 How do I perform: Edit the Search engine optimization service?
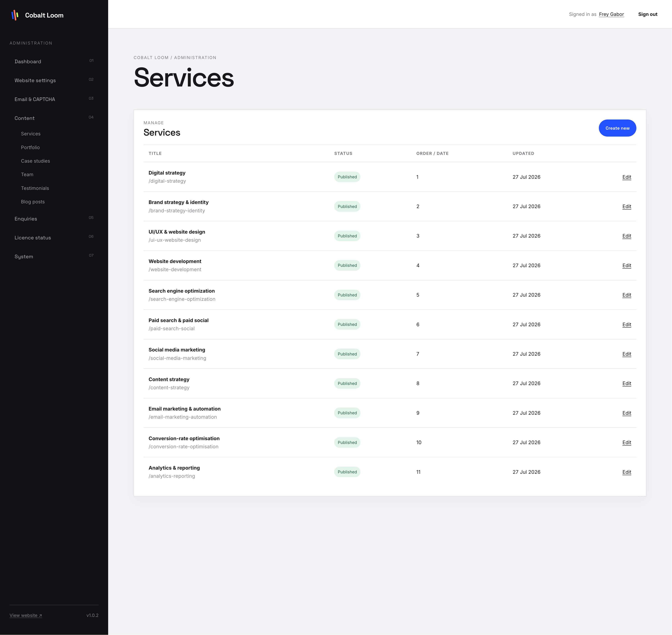pyautogui.click(x=627, y=295)
